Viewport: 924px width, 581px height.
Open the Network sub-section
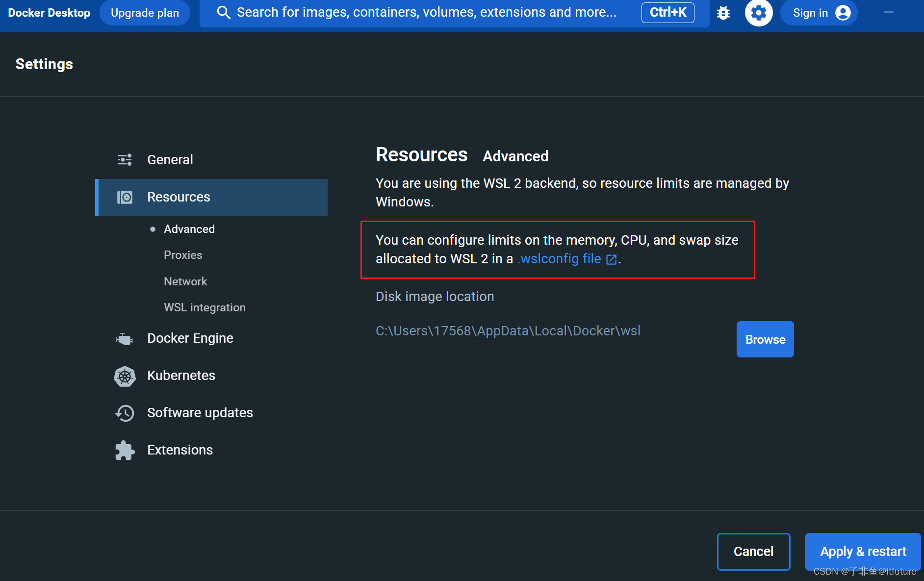click(x=185, y=281)
